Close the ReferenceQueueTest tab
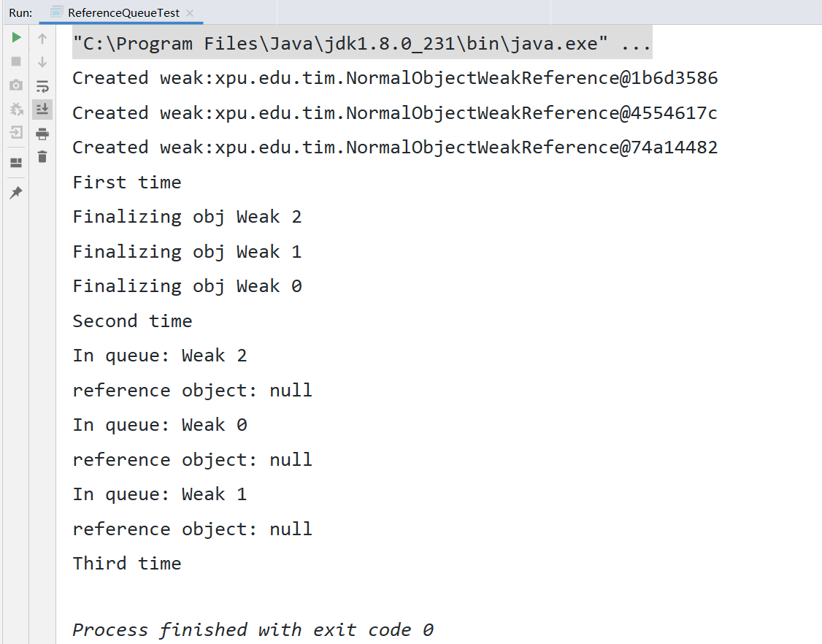 coord(191,13)
